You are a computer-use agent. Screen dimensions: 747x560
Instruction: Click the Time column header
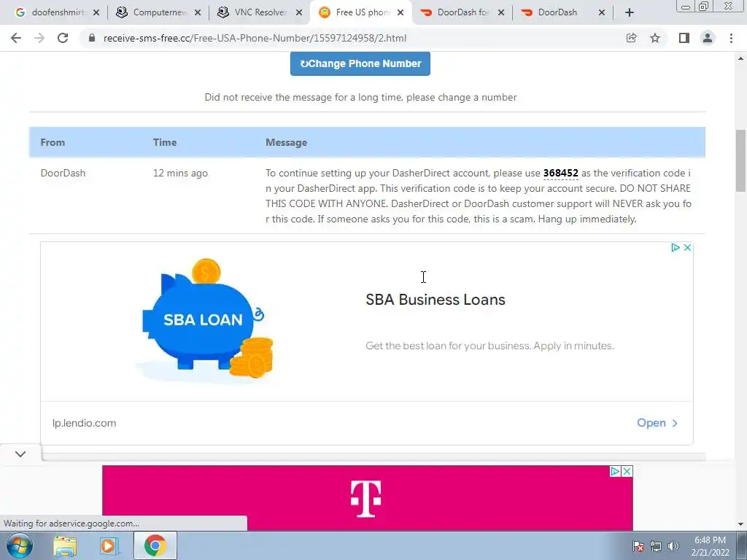point(165,142)
